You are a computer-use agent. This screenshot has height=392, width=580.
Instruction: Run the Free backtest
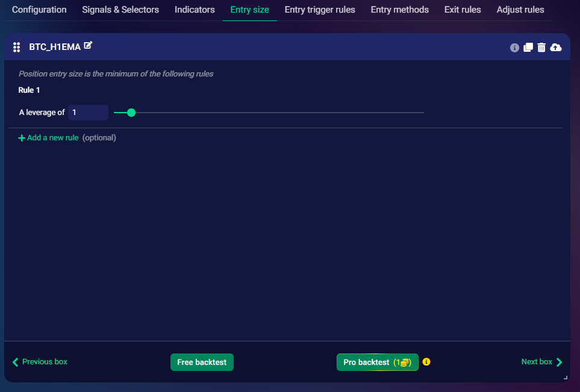click(202, 362)
